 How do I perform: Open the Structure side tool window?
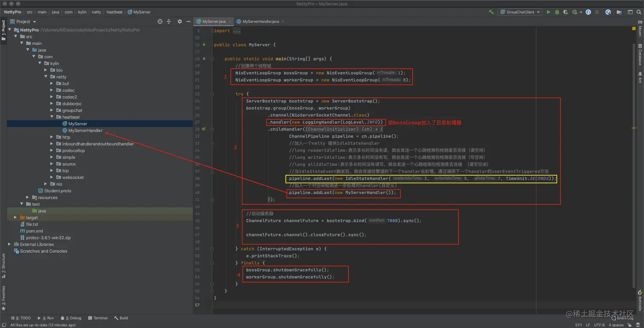[3, 266]
